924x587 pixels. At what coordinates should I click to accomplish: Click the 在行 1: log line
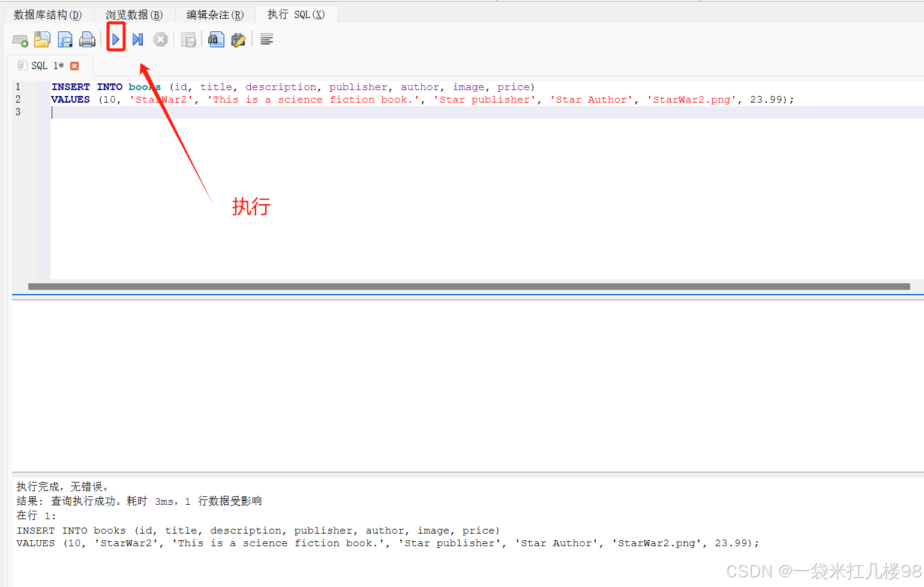click(36, 516)
